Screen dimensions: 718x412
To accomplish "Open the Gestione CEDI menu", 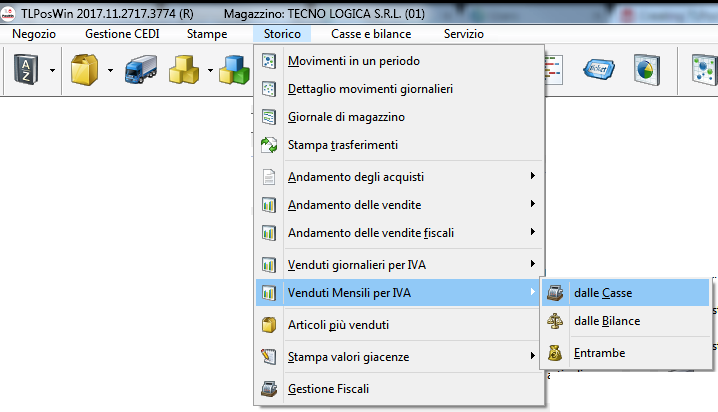I will [121, 34].
